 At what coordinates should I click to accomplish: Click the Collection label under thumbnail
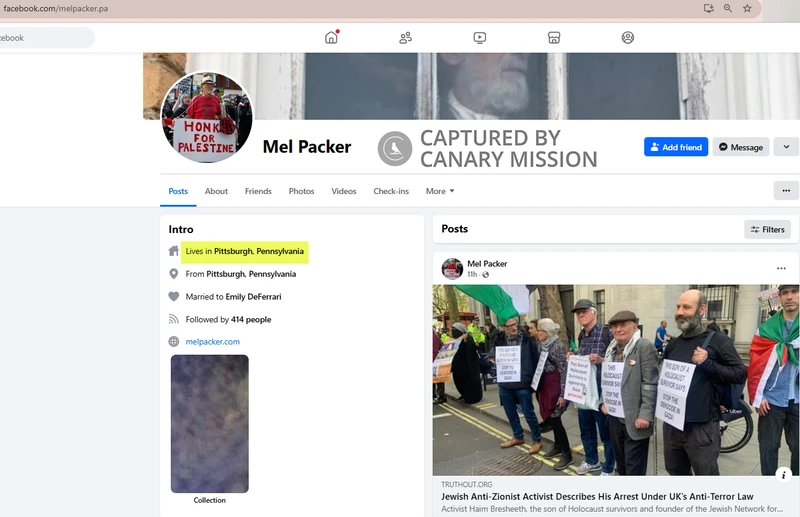click(x=210, y=500)
